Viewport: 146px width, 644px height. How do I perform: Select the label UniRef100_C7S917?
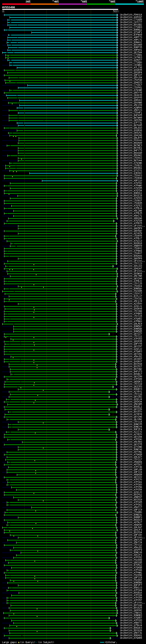pyautogui.click(x=131, y=85)
